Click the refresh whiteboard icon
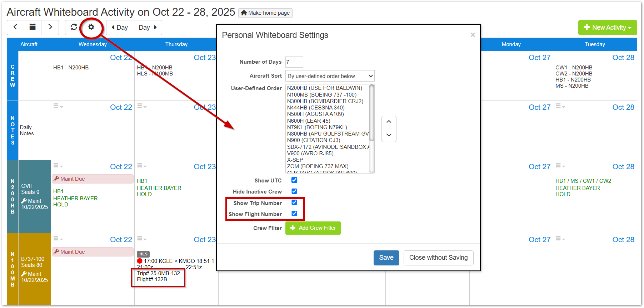This screenshot has height=308, width=644. pos(74,27)
